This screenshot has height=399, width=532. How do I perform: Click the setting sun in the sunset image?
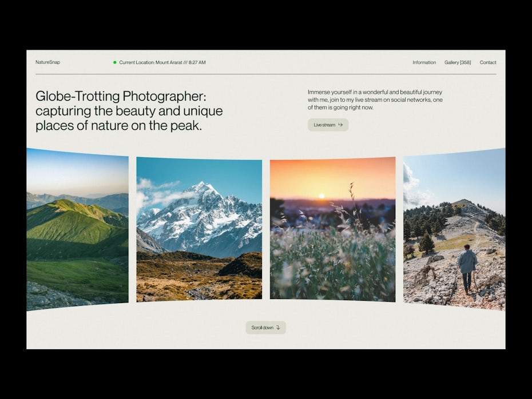click(x=321, y=196)
